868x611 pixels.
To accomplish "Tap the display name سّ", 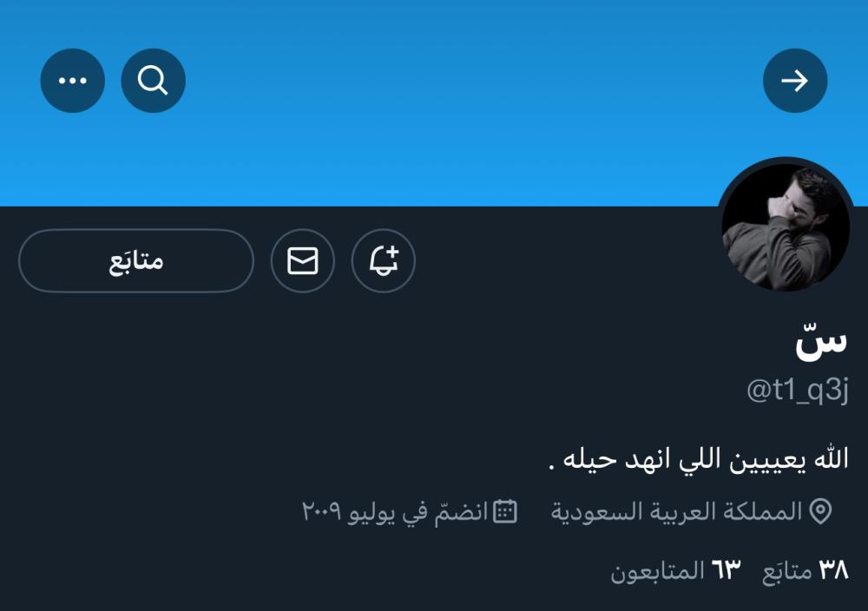I will (x=821, y=343).
